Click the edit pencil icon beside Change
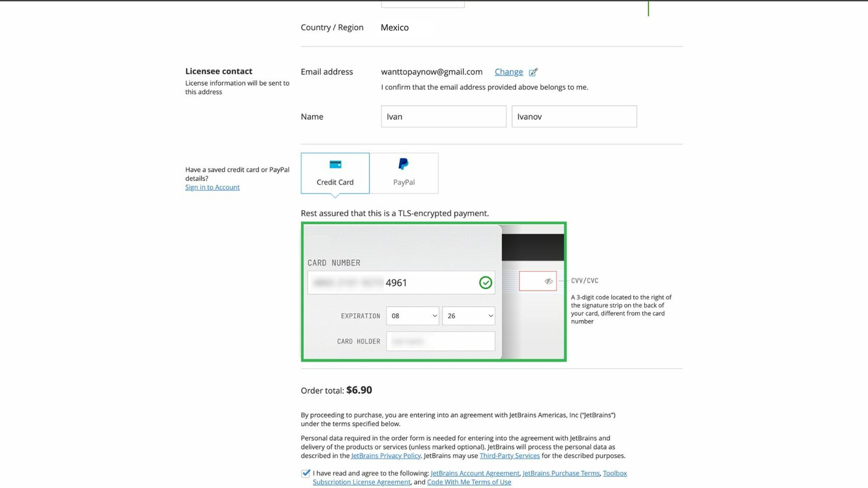This screenshot has width=868, height=488. tap(533, 72)
